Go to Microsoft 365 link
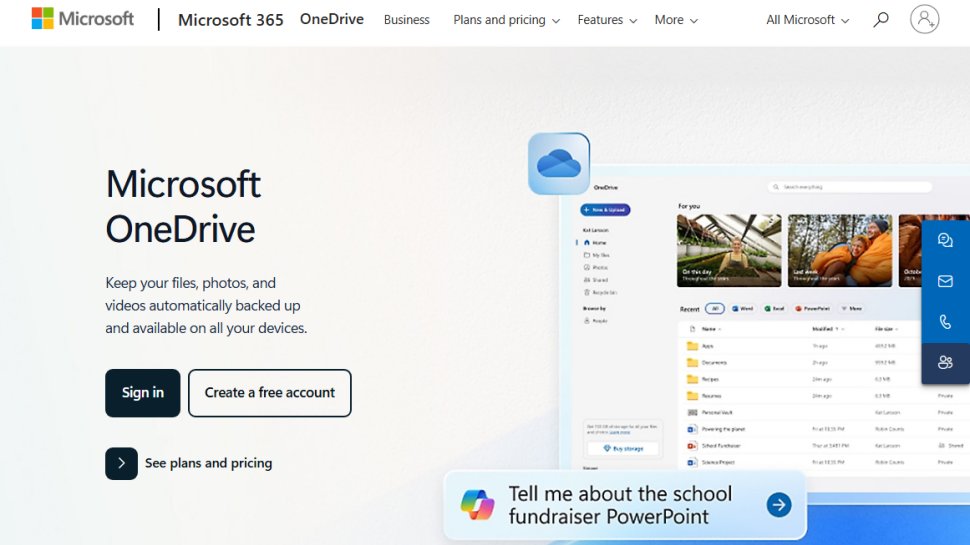Viewport: 970px width, 545px height. click(231, 20)
